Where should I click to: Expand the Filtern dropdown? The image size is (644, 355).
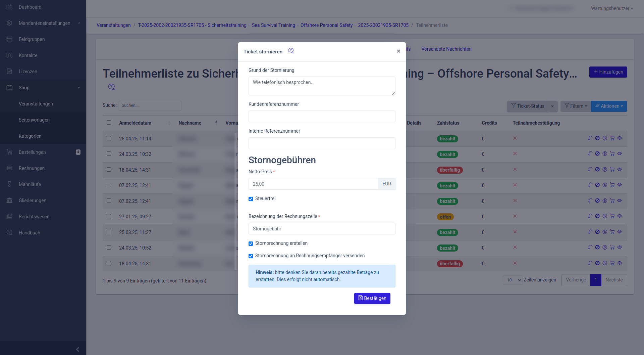(x=576, y=106)
